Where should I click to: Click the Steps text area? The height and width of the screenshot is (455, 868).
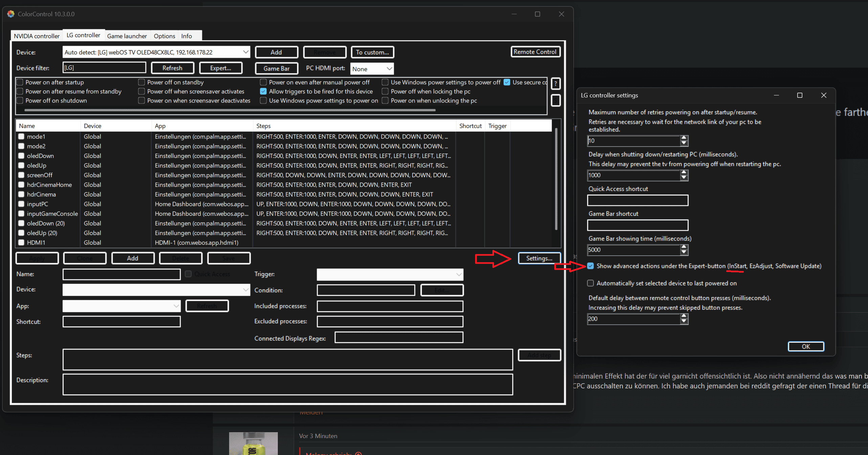coord(288,360)
